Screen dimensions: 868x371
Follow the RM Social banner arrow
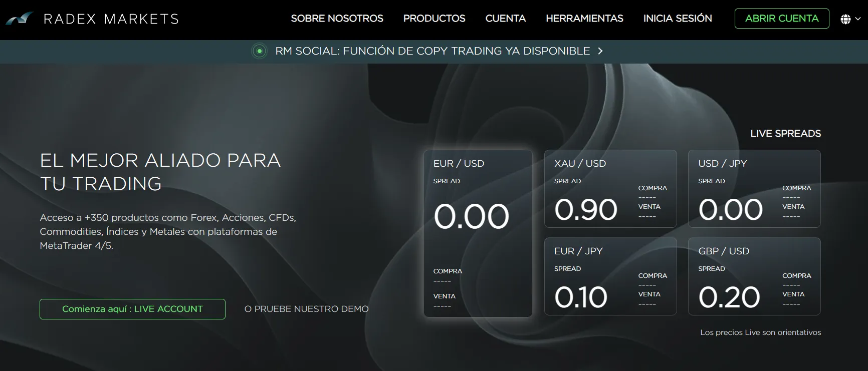600,51
